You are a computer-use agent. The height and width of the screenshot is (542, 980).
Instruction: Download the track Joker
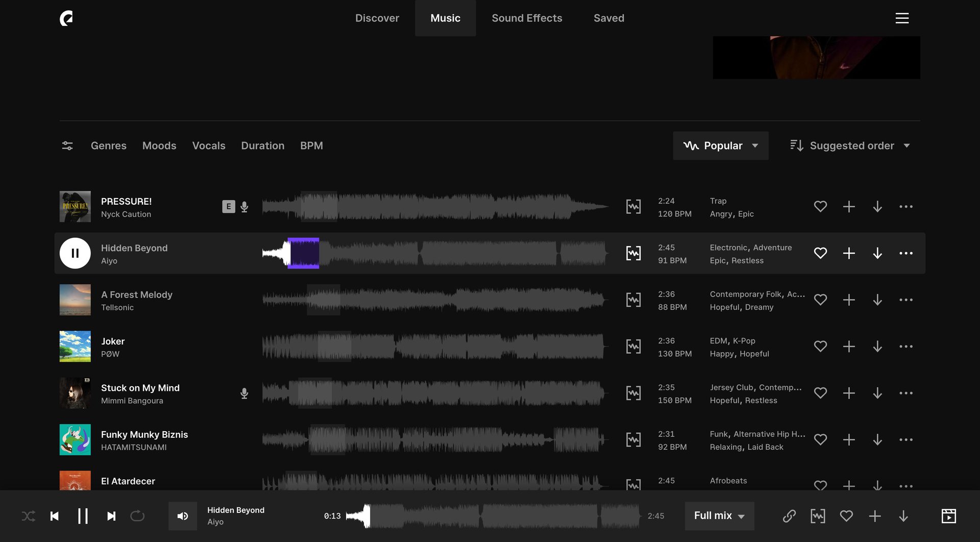878,346
